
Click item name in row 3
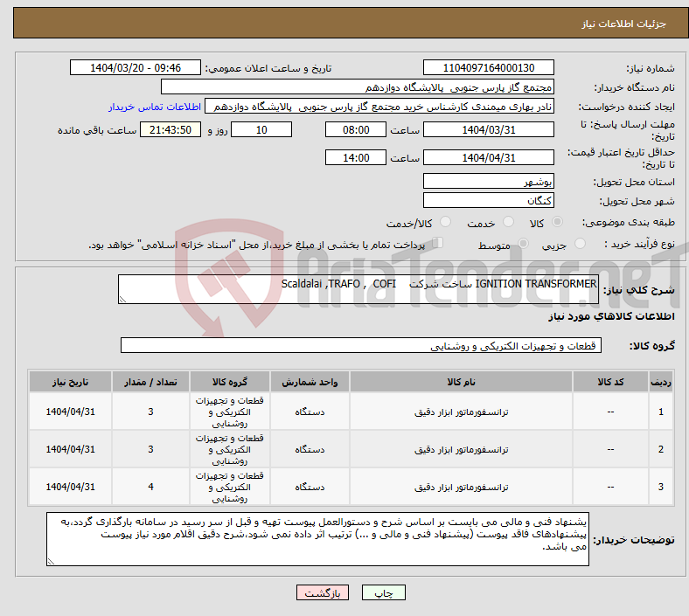[x=461, y=487]
